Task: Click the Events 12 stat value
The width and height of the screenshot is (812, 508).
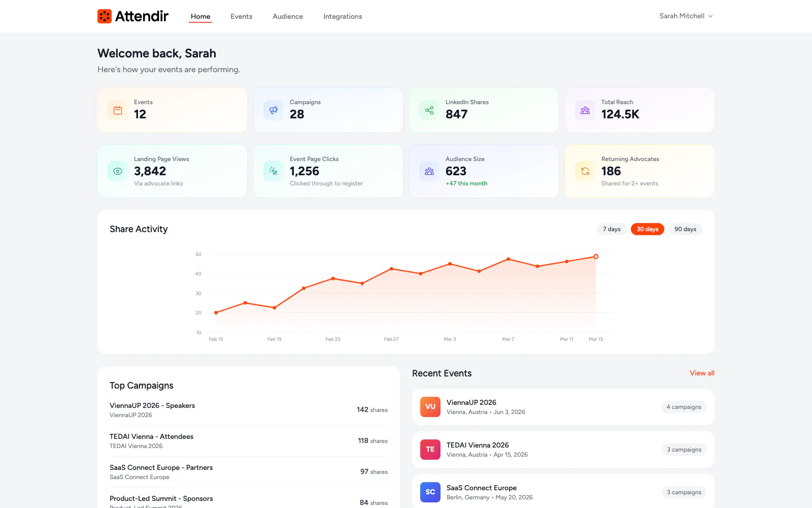Action: coord(140,114)
